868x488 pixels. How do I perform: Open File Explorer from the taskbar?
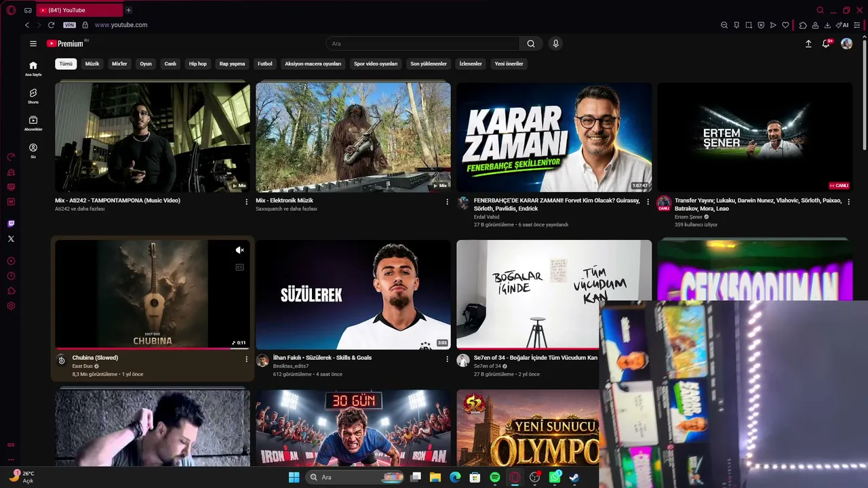pyautogui.click(x=435, y=477)
